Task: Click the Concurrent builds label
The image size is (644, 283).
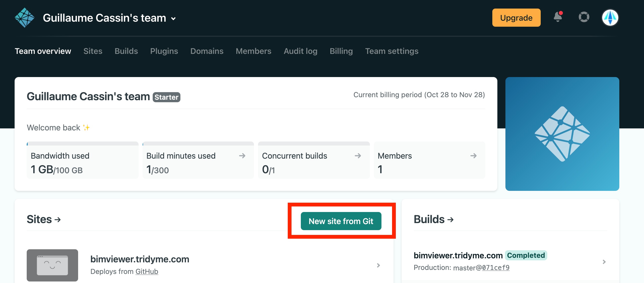Action: point(295,156)
